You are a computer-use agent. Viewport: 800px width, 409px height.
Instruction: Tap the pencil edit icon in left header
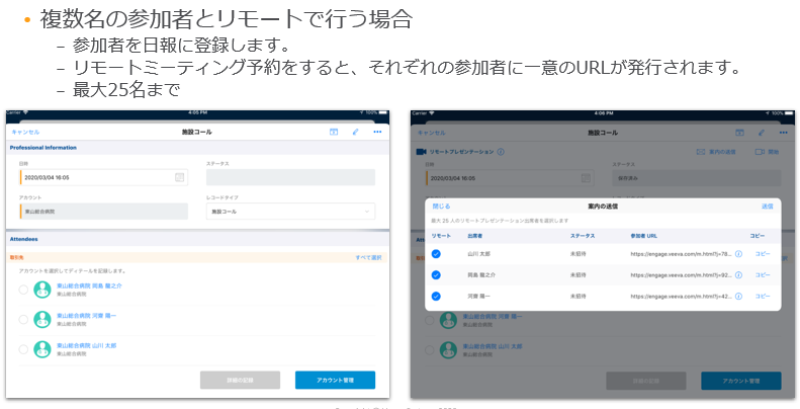356,131
